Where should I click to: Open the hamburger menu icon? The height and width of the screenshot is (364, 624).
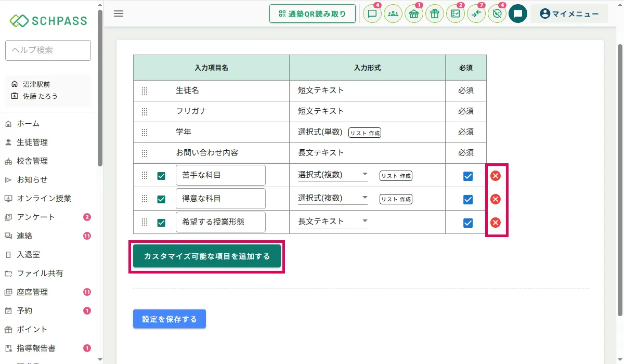[x=119, y=14]
